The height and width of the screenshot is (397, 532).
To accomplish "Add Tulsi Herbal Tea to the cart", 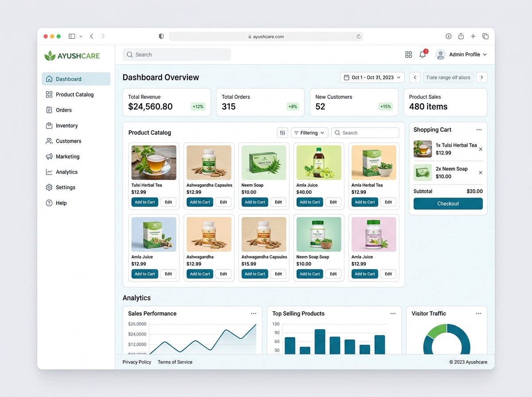I will coord(145,202).
